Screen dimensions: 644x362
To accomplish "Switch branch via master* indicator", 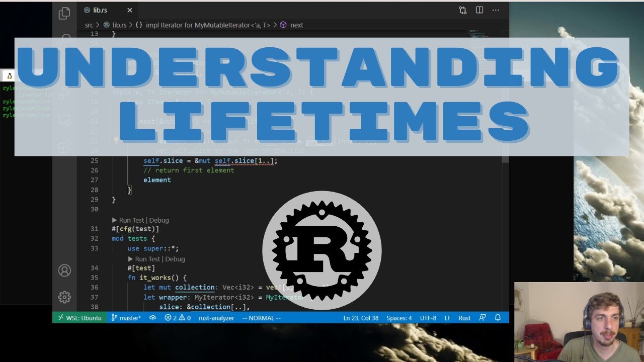I will click(x=126, y=318).
